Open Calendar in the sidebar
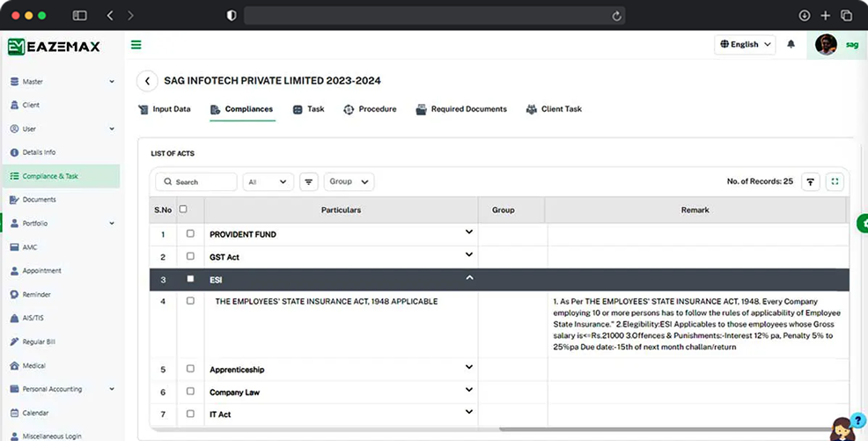The height and width of the screenshot is (441, 868). coord(35,413)
